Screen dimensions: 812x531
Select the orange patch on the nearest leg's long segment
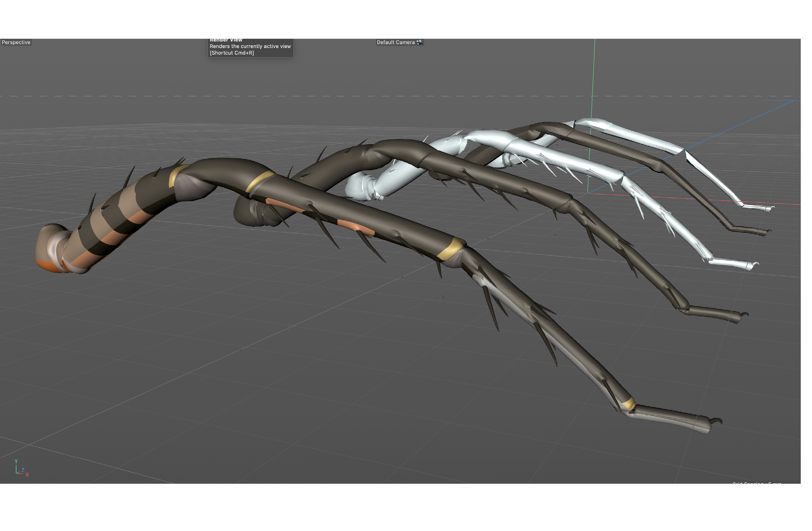point(355,226)
